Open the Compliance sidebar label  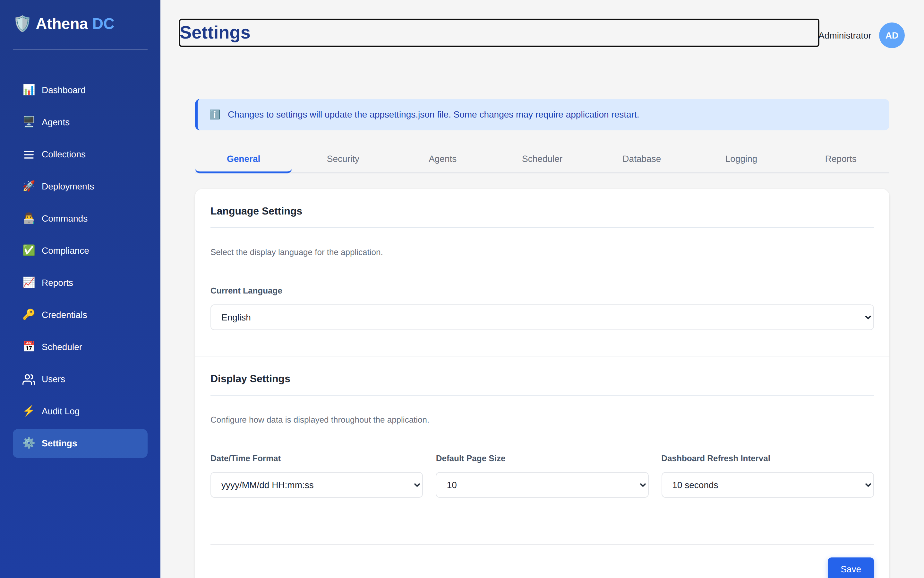click(65, 250)
